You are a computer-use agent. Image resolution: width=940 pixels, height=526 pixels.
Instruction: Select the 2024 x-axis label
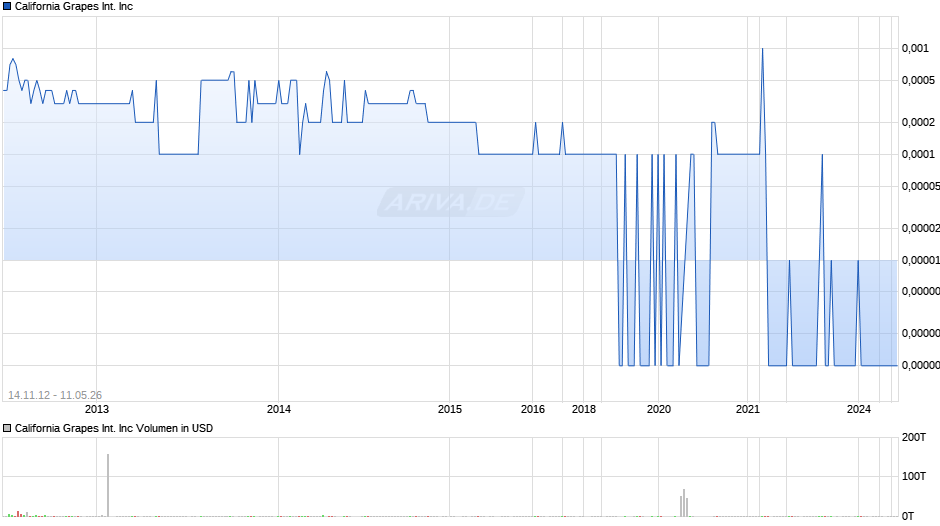click(858, 409)
